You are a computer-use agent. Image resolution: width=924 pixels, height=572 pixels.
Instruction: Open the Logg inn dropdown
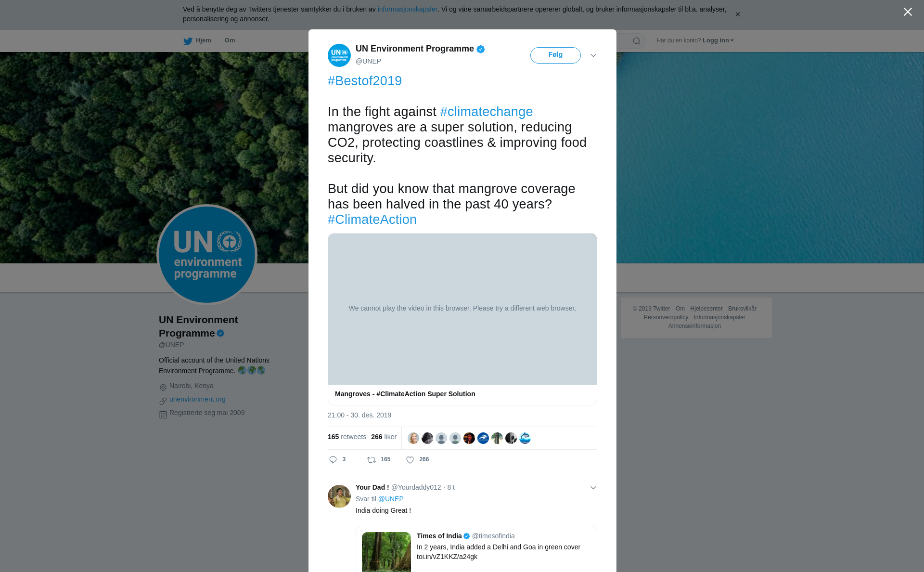click(718, 40)
